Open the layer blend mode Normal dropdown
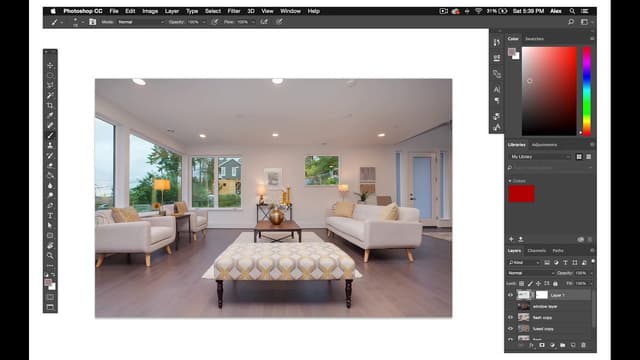640x360 pixels. pyautogui.click(x=530, y=273)
